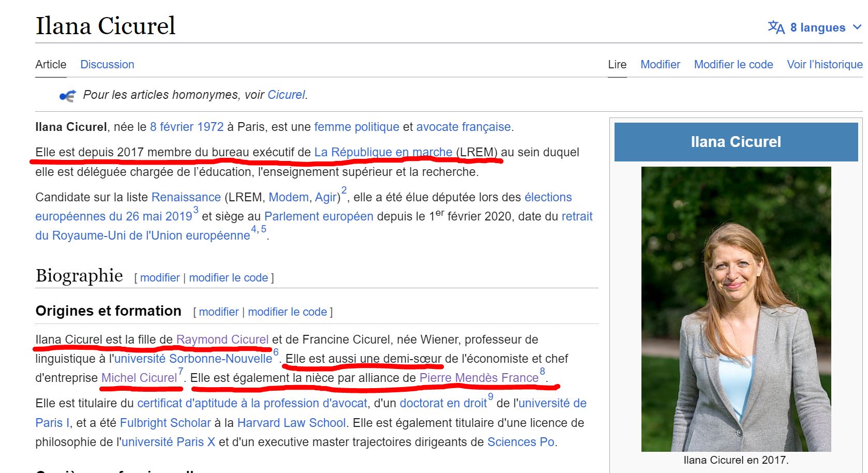Open the Discussion tab
Image resolution: width=868 pixels, height=473 pixels.
click(107, 65)
